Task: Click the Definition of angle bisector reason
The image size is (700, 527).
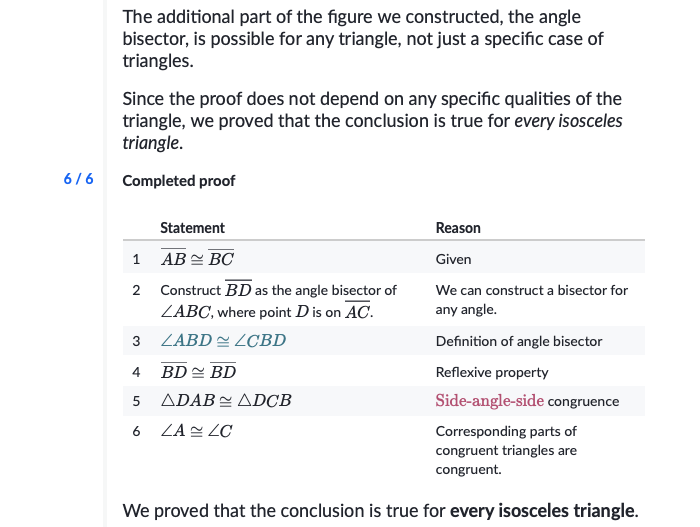Action: (519, 341)
